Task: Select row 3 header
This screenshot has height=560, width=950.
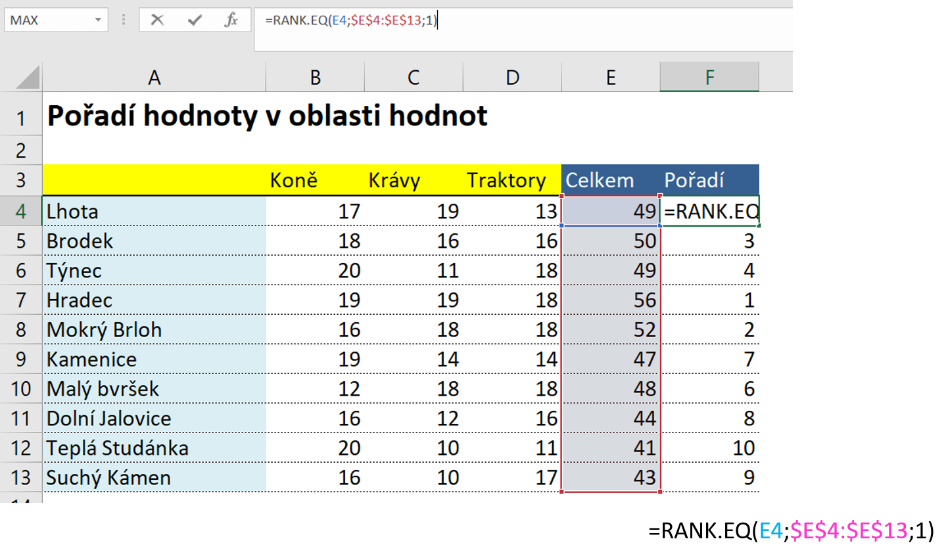Action: tap(21, 180)
